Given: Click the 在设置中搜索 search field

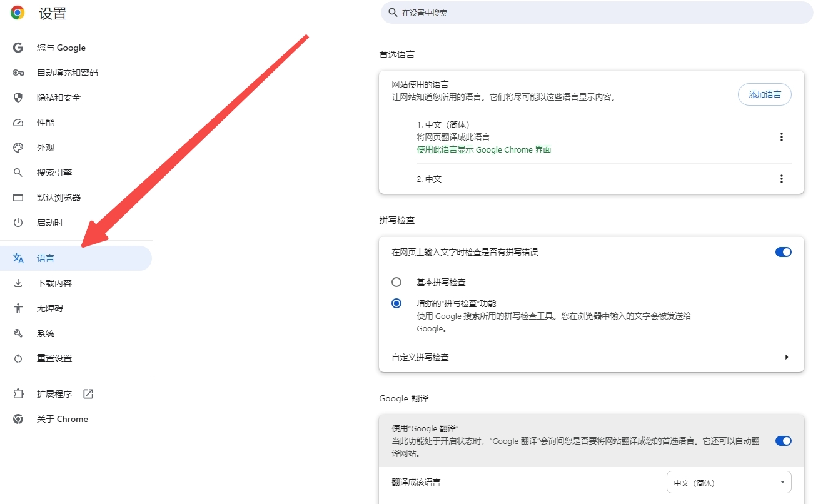Looking at the screenshot, I should click(x=597, y=13).
